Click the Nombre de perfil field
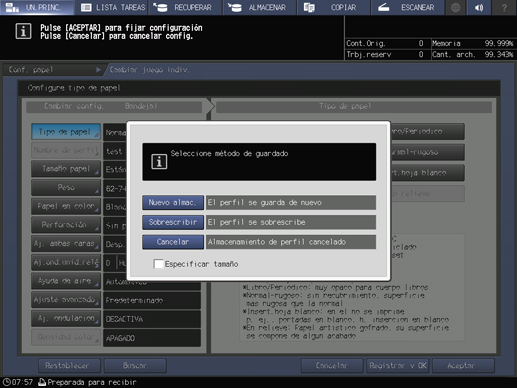Screen dimensions: 517x388 [66, 150]
